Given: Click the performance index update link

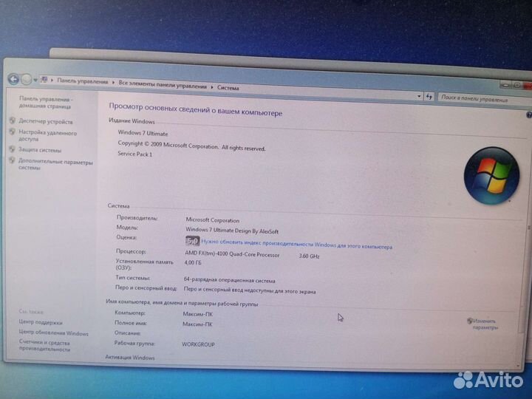Looking at the screenshot, I should click(296, 245).
